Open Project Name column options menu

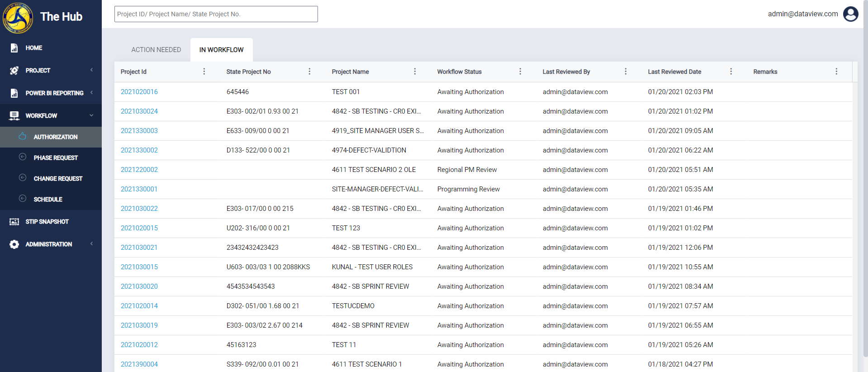415,72
